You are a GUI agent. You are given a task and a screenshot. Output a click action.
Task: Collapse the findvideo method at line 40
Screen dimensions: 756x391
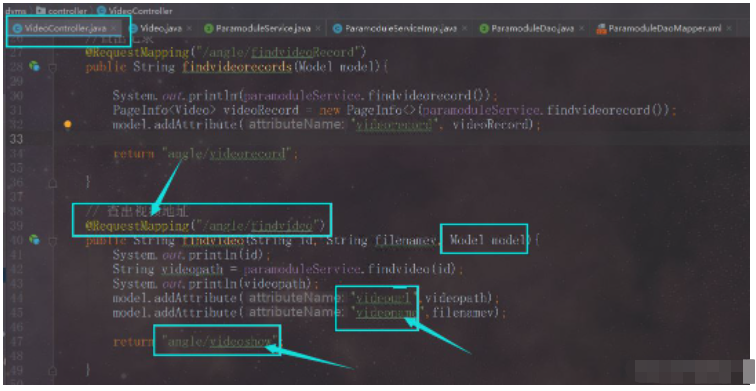click(53, 241)
